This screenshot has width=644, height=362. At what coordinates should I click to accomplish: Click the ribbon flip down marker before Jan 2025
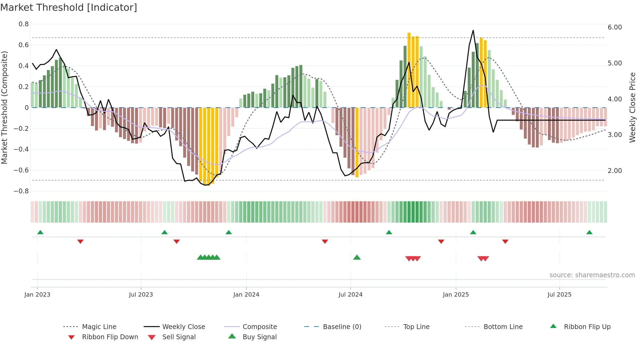click(441, 242)
